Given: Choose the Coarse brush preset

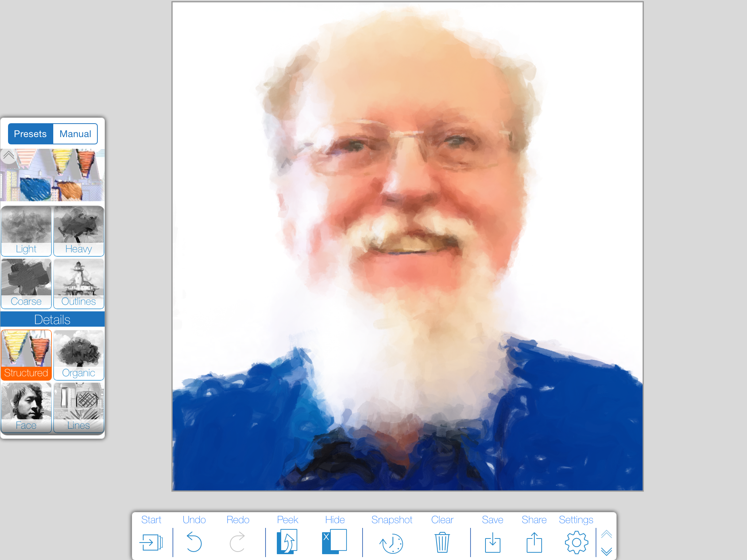Looking at the screenshot, I should [x=26, y=284].
